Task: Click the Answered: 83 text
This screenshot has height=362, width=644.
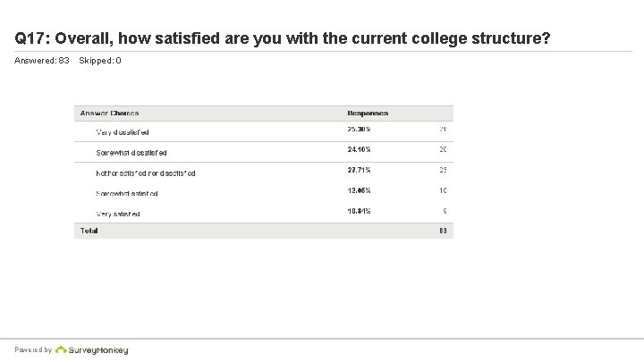Action: tap(42, 61)
